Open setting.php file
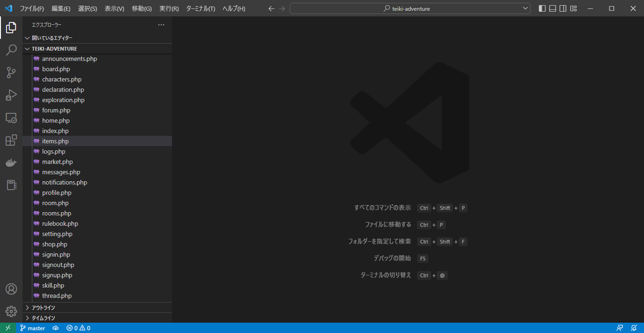644x333 pixels. (x=97, y=234)
